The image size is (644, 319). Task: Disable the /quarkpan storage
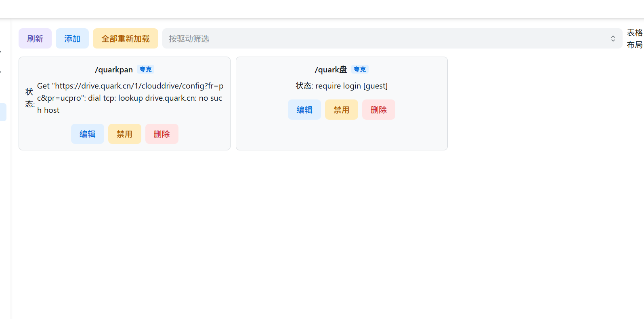[125, 134]
